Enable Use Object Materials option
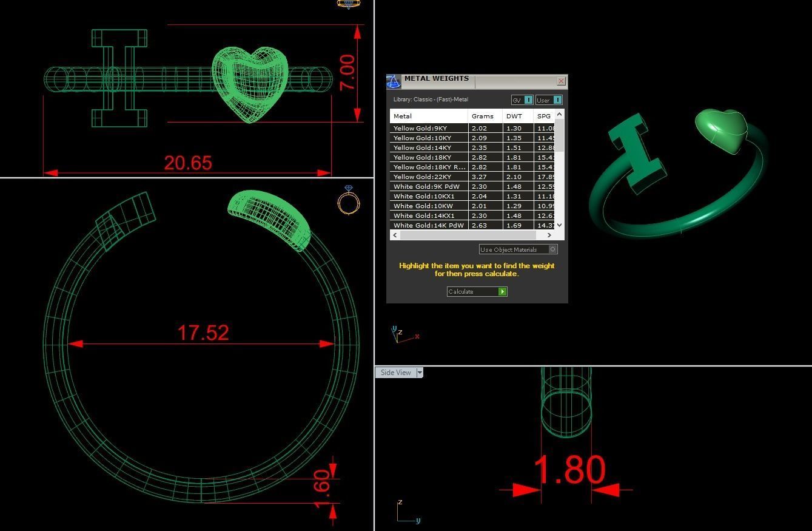The width and height of the screenshot is (812, 531). pyautogui.click(x=518, y=249)
